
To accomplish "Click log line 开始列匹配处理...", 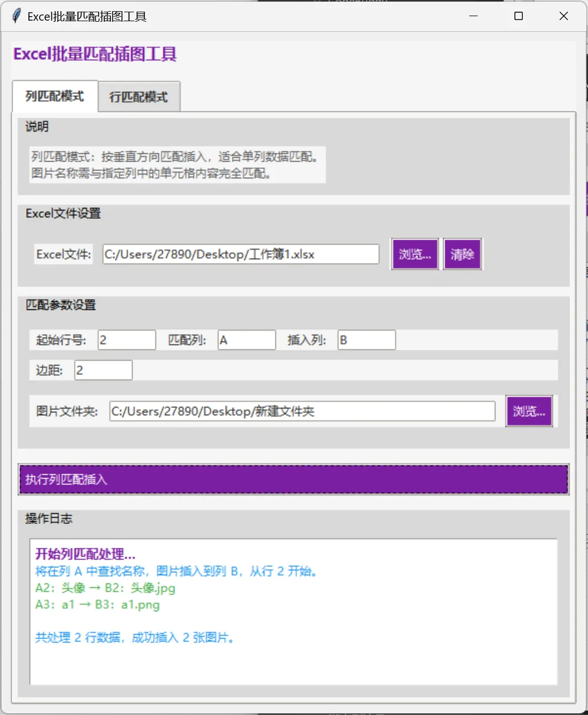I will coord(85,554).
